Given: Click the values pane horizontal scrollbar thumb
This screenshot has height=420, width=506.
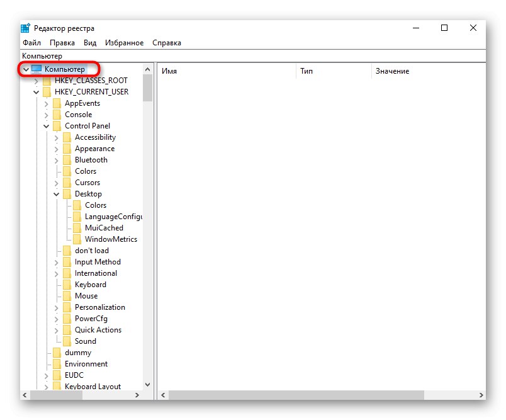Looking at the screenshot, I should click(296, 395).
